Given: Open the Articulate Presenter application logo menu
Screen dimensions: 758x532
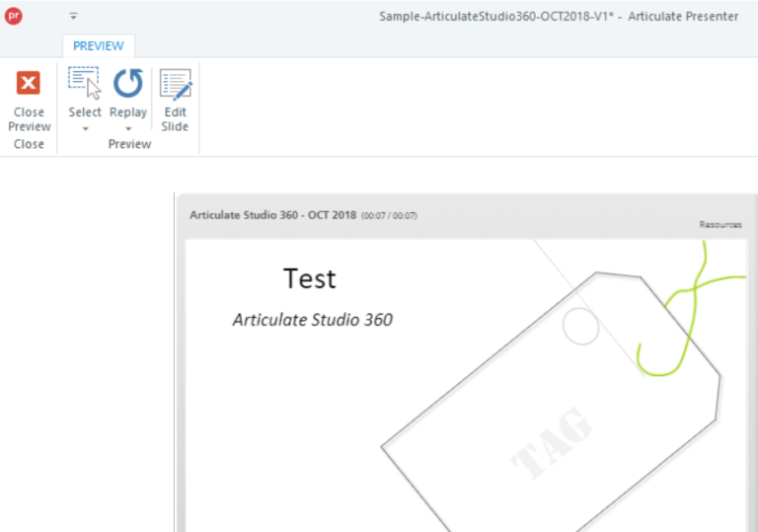Looking at the screenshot, I should [x=14, y=16].
